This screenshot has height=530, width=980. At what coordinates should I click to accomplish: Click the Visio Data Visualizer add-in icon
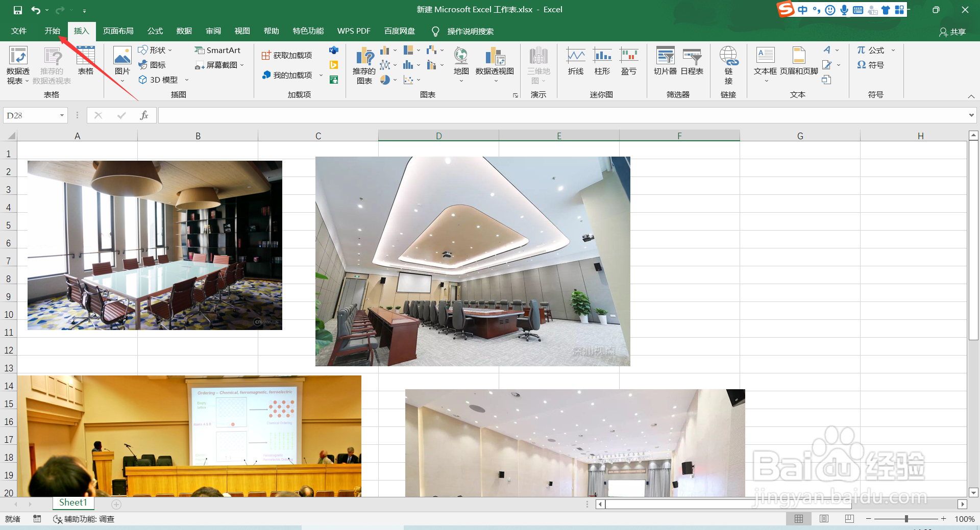334,50
